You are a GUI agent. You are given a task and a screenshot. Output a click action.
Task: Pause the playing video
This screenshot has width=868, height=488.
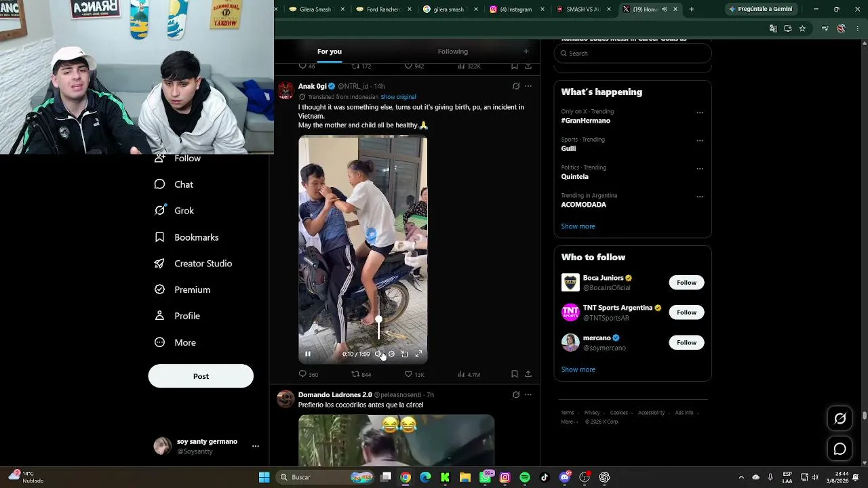pos(308,354)
